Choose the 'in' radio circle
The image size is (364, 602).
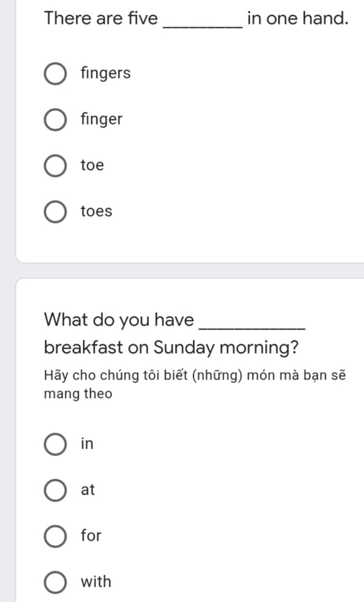click(55, 444)
